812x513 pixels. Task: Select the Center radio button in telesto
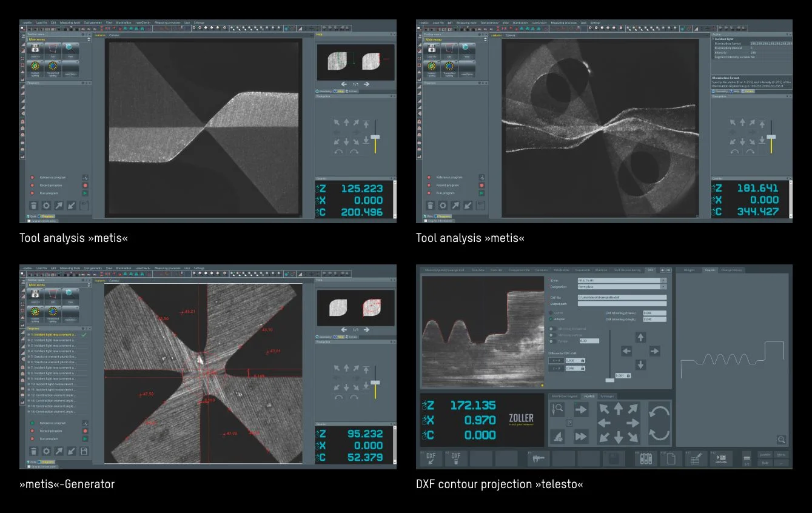(551, 312)
